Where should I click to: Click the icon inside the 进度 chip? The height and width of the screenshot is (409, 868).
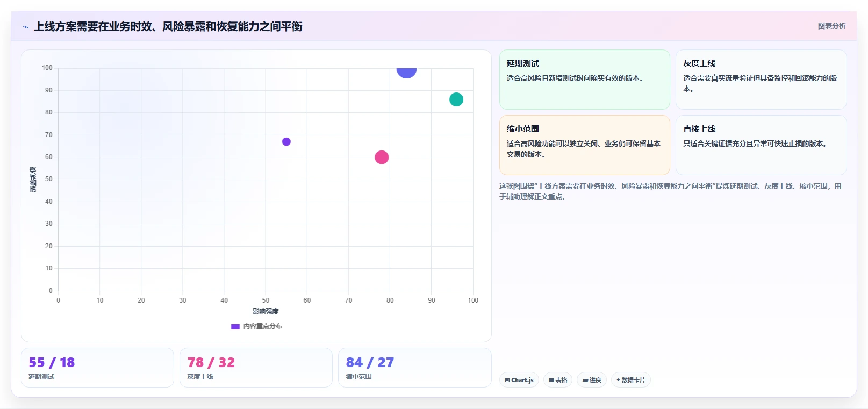(x=585, y=380)
